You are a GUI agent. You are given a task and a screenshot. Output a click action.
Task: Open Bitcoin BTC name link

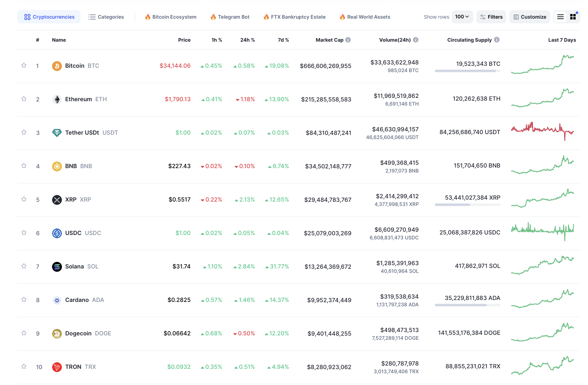tap(82, 66)
